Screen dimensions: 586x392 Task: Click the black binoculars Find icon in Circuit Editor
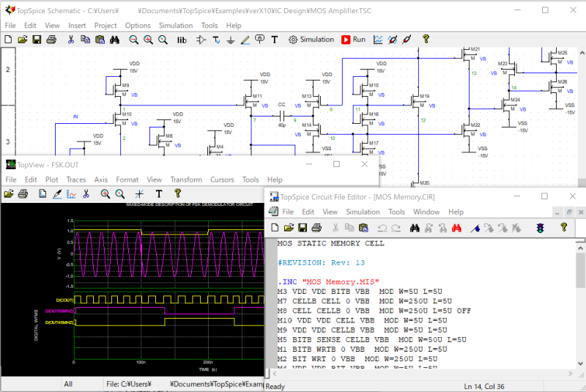pyautogui.click(x=415, y=228)
